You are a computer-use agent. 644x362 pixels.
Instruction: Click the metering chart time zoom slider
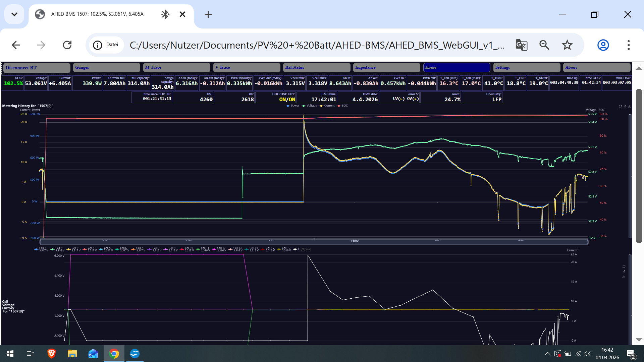tap(314, 241)
